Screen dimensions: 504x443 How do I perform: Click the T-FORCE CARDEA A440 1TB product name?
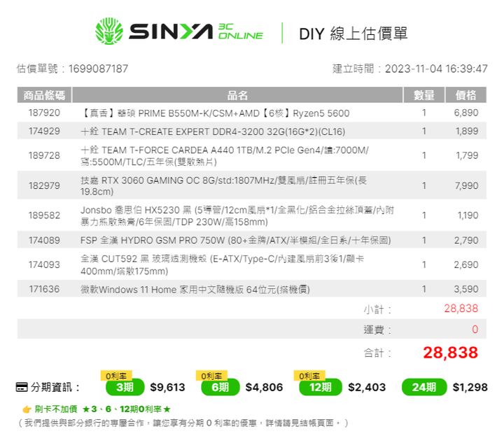[225, 156]
